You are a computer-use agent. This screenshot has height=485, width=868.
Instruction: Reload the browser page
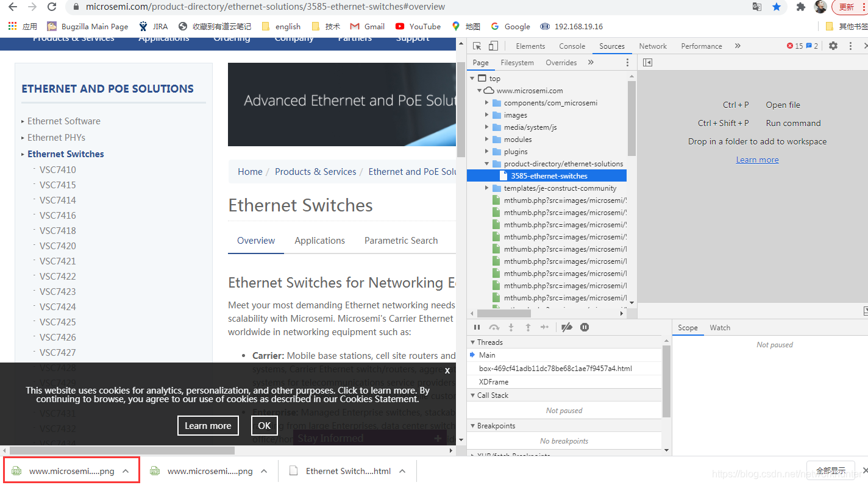(x=52, y=7)
